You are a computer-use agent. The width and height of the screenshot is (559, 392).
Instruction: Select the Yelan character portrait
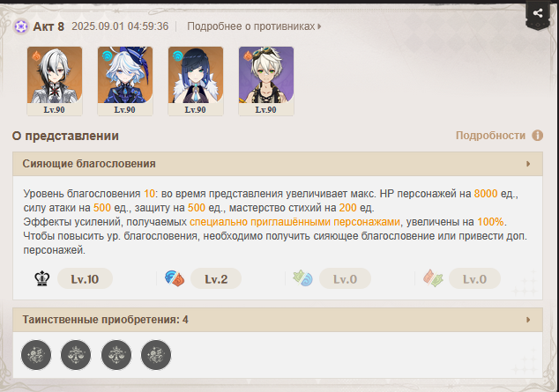click(x=196, y=81)
